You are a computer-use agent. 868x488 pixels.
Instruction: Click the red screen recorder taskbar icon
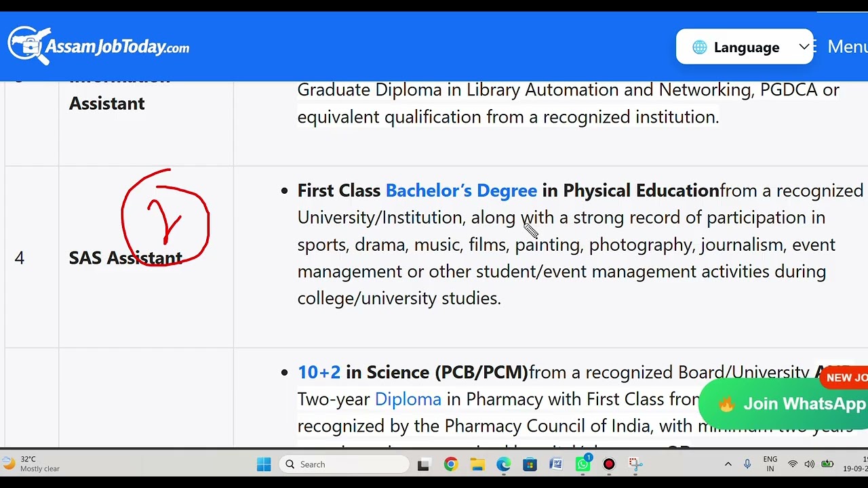(x=609, y=464)
